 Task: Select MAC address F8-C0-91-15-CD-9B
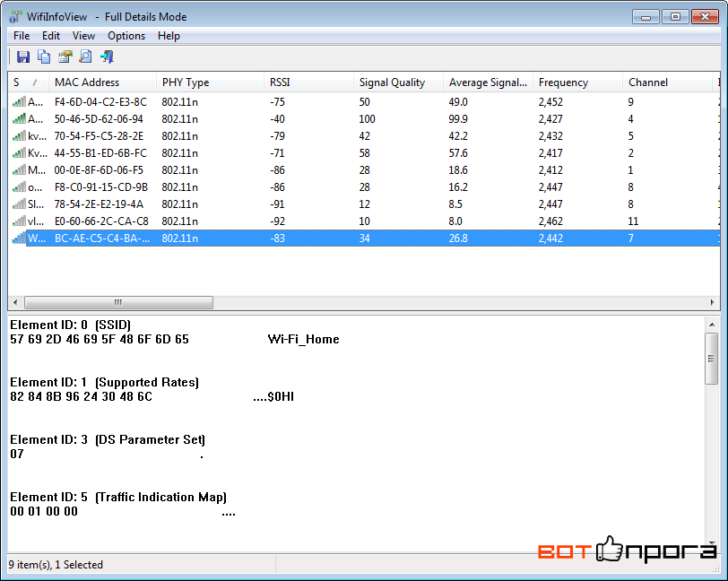point(100,187)
